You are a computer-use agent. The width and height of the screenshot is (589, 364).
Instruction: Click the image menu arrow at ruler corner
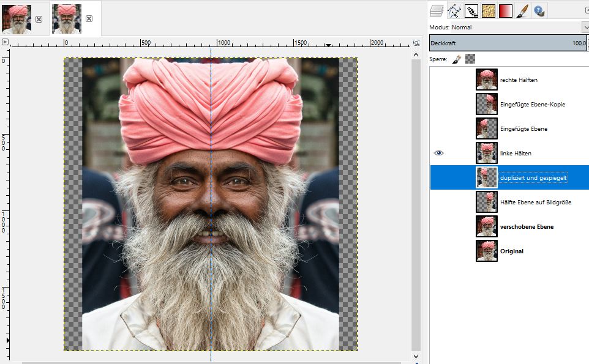(x=5, y=42)
